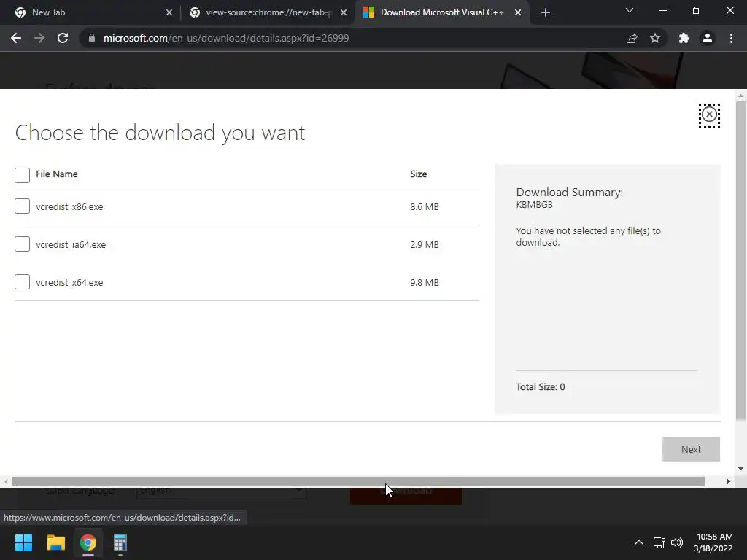Expand the hidden system tray icons

pos(639,542)
